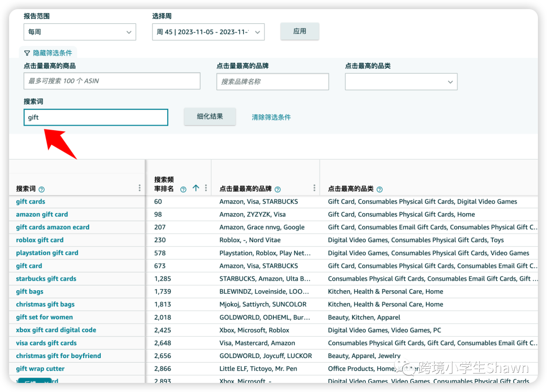The height and width of the screenshot is (392, 547).
Task: Click the 细化结果 button
Action: click(x=210, y=116)
